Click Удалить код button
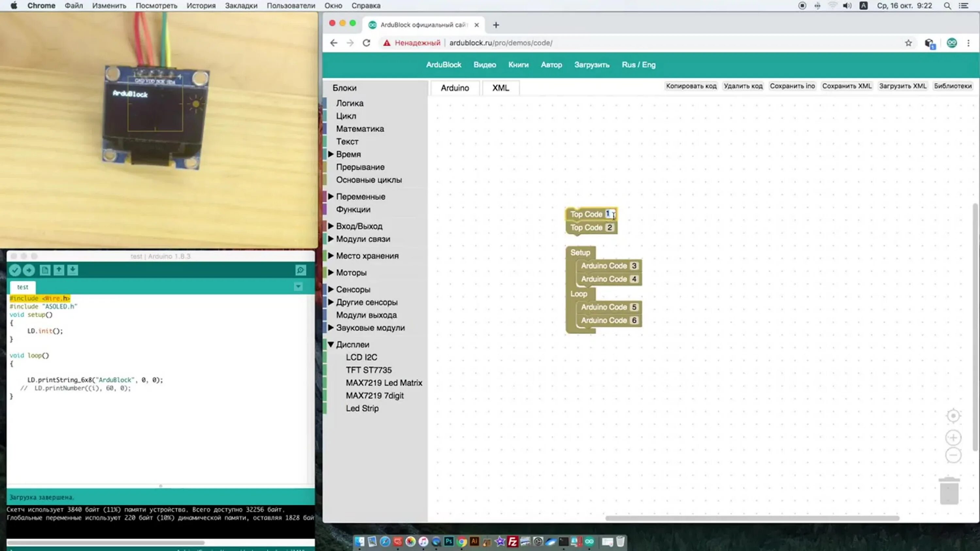 [x=743, y=86]
